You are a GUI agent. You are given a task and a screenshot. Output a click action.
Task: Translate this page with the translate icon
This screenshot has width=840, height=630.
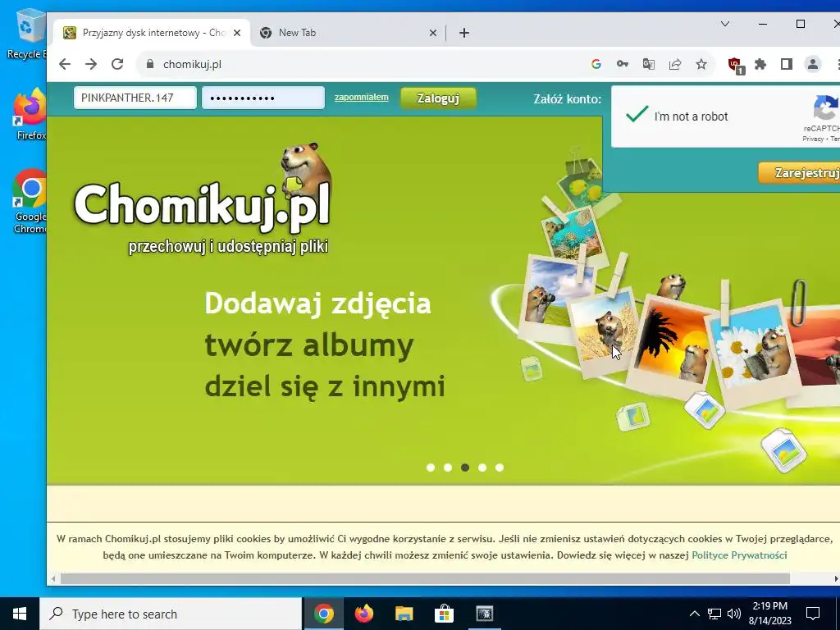pos(649,64)
